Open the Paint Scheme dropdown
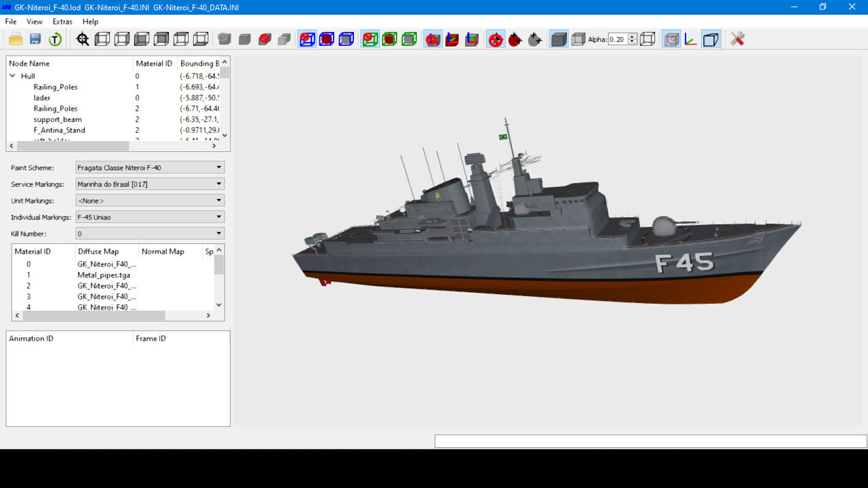Screen dimensions: 868x488 tap(149, 167)
